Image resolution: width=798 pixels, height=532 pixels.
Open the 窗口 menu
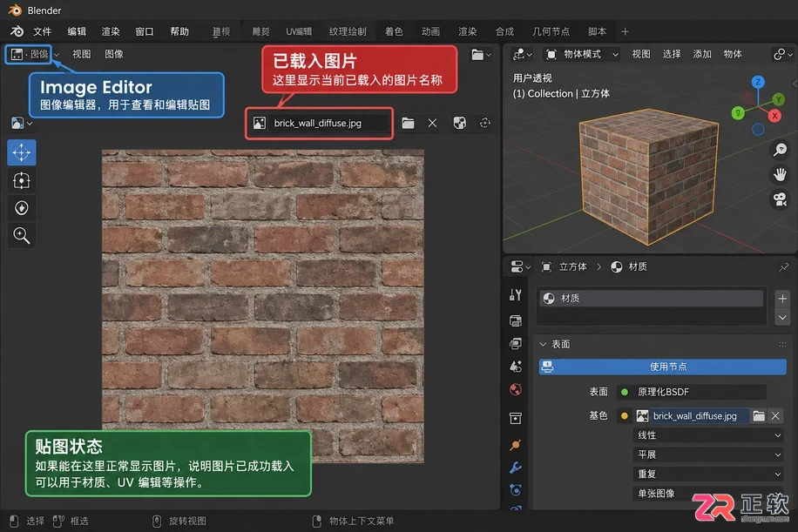pos(145,31)
